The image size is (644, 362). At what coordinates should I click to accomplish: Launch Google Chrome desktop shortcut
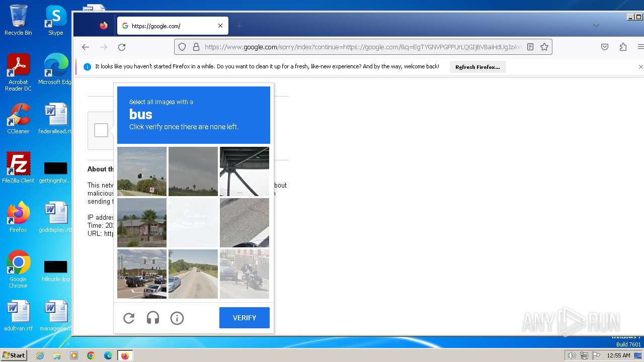(18, 269)
